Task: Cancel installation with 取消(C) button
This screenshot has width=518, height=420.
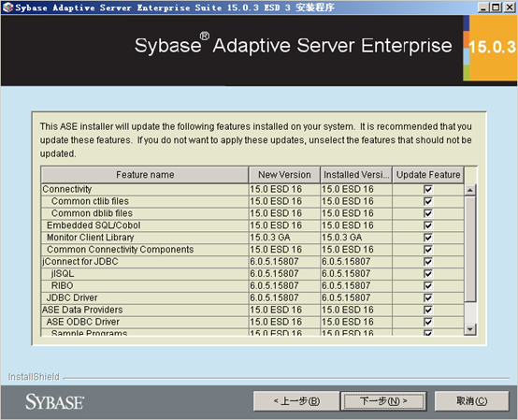Action: [471, 401]
